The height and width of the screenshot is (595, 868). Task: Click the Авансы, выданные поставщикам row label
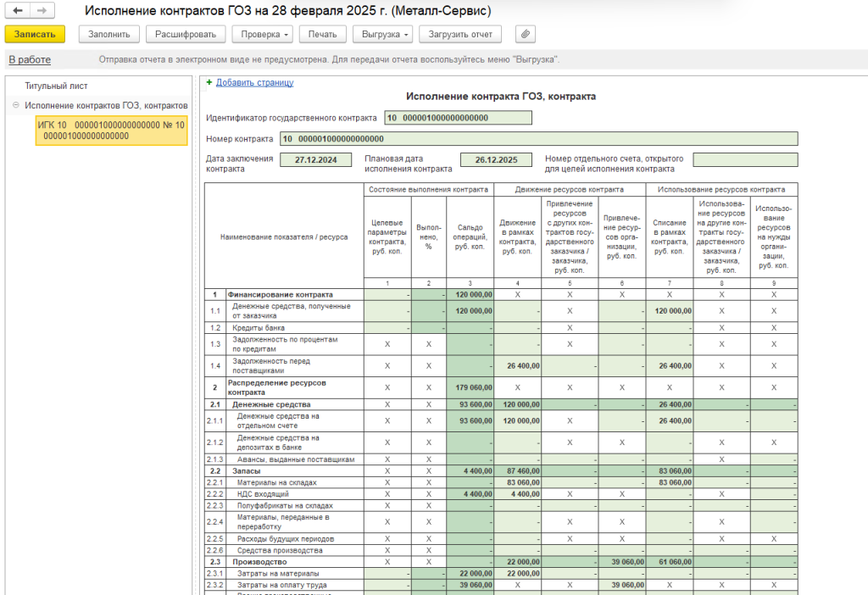click(x=296, y=459)
